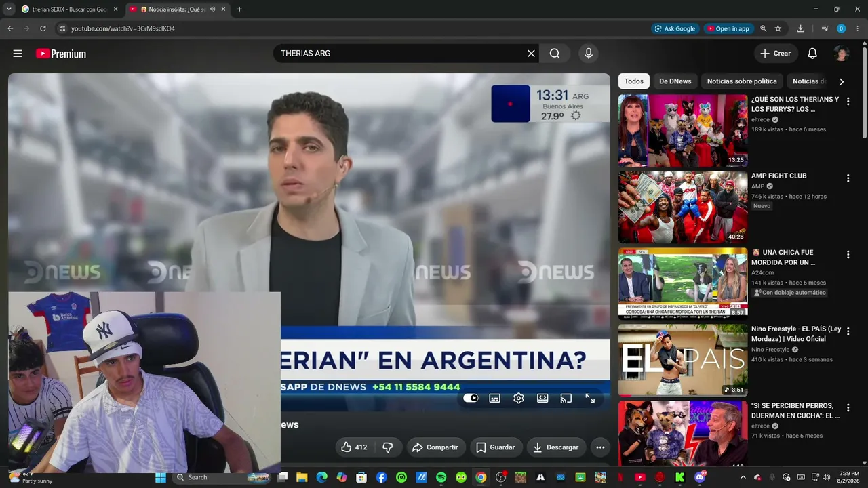Open Discord from the taskbar
Image resolution: width=868 pixels, height=488 pixels.
701,477
